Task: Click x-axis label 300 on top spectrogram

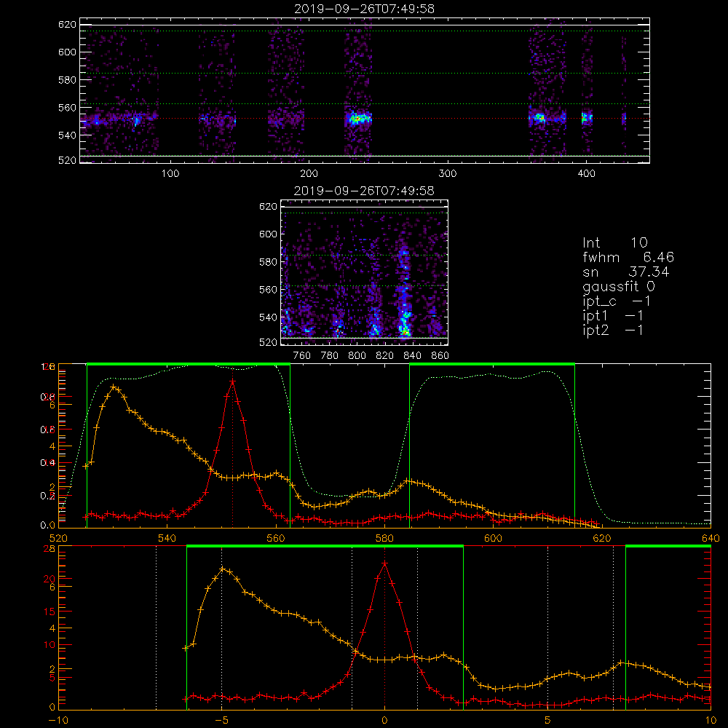Action: click(x=448, y=174)
